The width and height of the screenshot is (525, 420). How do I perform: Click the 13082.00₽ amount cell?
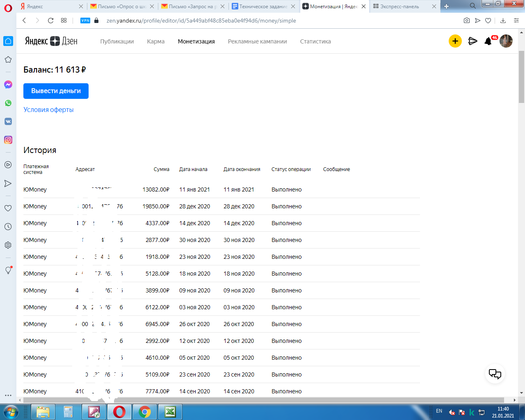tap(156, 189)
